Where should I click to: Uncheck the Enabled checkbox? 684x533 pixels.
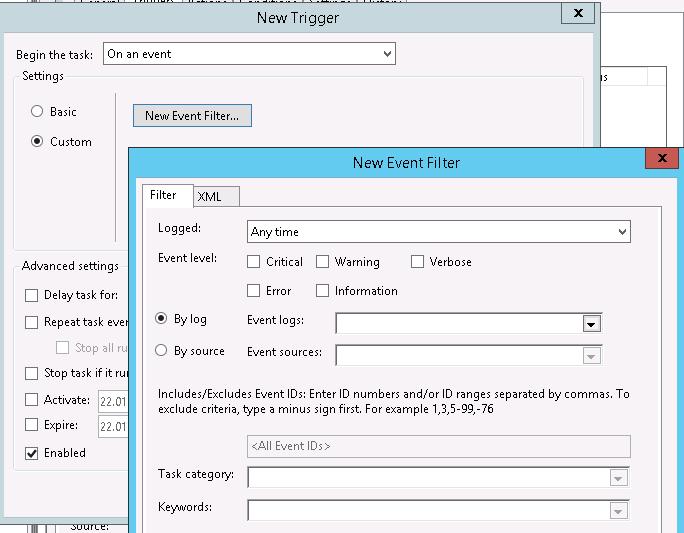[x=31, y=453]
